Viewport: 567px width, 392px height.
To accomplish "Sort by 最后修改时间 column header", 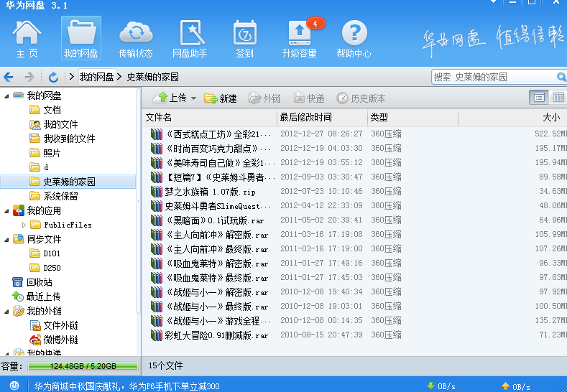I will (322, 118).
